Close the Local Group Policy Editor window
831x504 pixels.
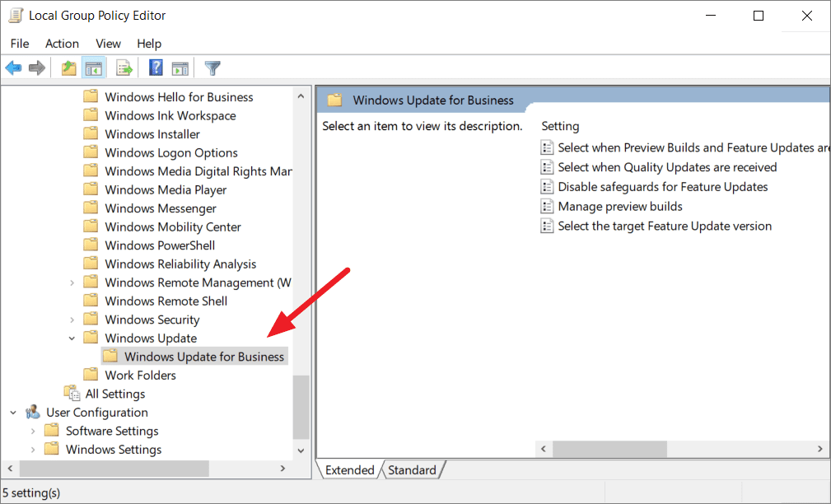coord(806,16)
